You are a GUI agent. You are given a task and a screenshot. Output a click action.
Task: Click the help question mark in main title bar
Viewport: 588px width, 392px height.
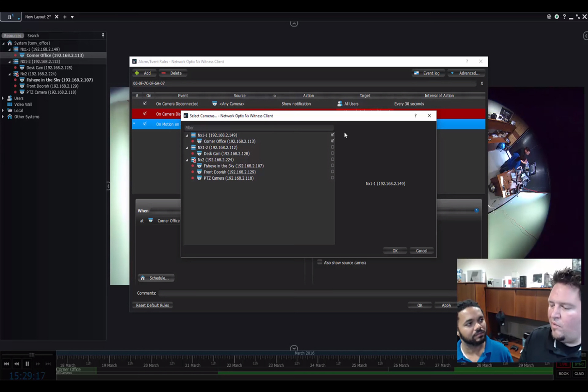(x=564, y=17)
